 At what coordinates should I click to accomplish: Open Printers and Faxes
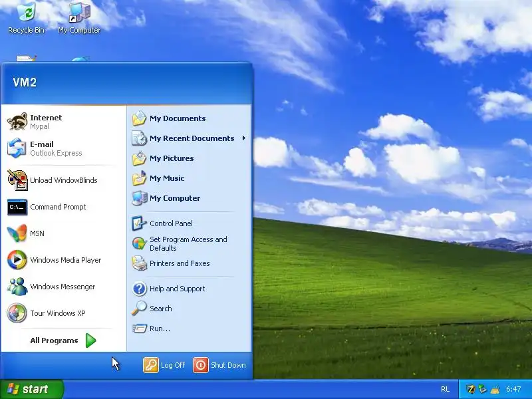click(190, 263)
